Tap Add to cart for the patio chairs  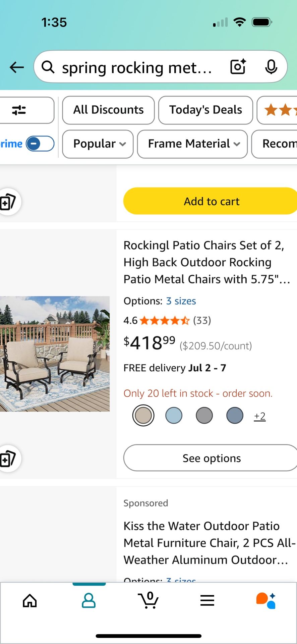click(x=211, y=201)
